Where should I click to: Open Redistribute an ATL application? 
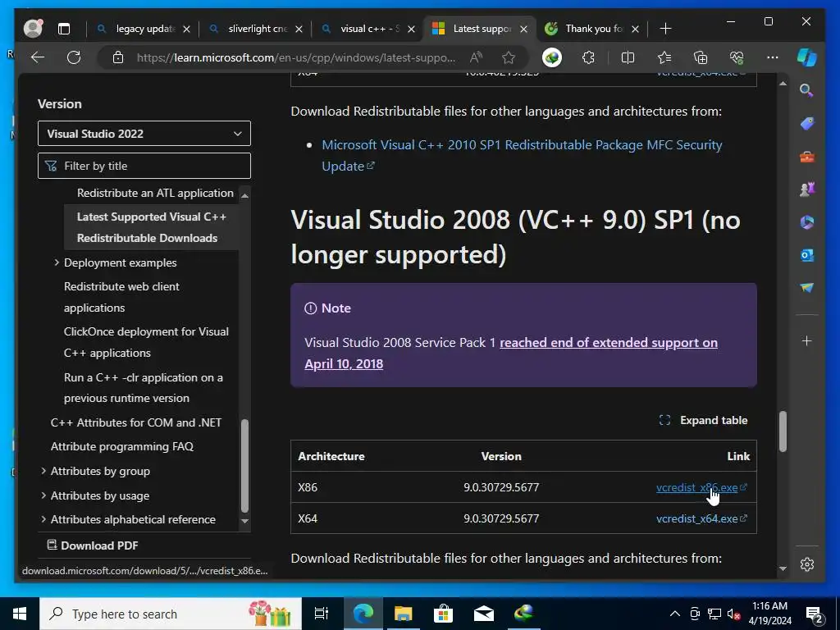(155, 193)
